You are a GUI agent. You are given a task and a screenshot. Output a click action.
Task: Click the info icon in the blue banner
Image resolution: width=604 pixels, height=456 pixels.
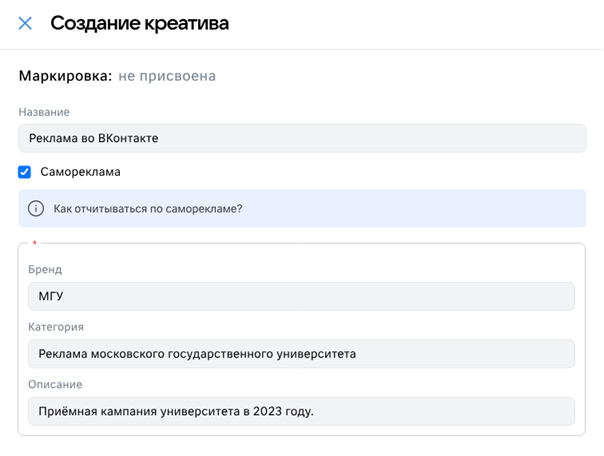[36, 208]
